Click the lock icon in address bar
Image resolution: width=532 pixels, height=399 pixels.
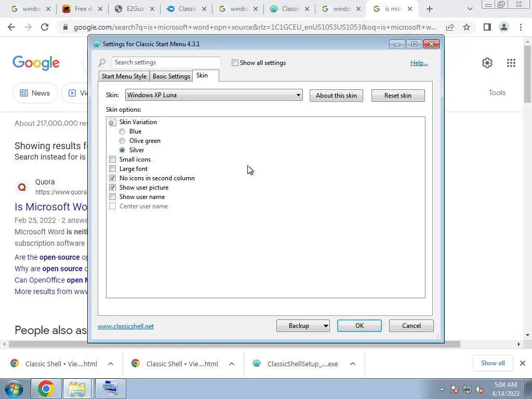tap(65, 27)
